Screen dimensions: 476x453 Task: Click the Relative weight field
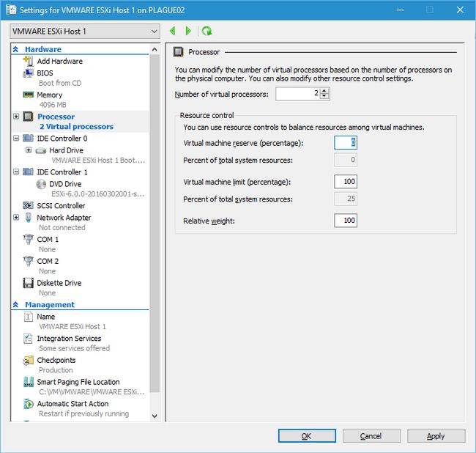pyautogui.click(x=346, y=221)
